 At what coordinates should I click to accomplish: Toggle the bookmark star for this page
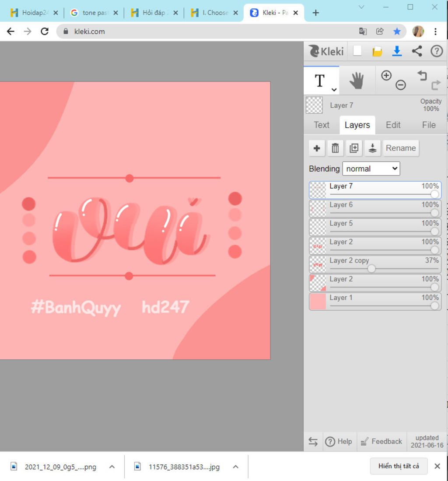pyautogui.click(x=397, y=31)
